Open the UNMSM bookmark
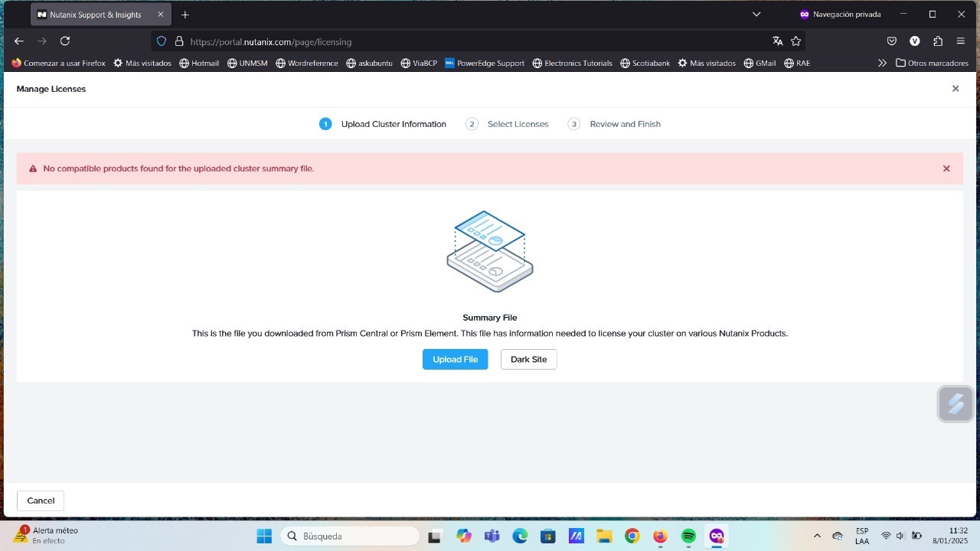This screenshot has width=980, height=551. [x=247, y=64]
